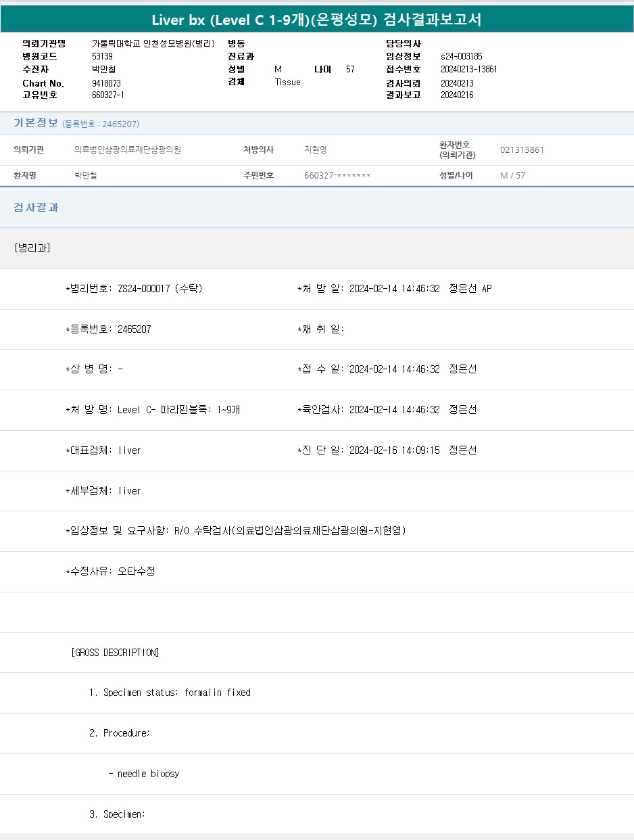Click the masked 주민번호 value
Screen dimensions: 634x840
click(x=337, y=176)
